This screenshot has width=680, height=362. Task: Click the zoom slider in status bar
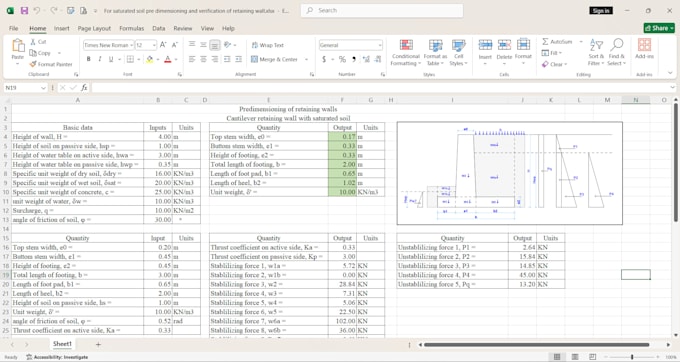click(632, 357)
